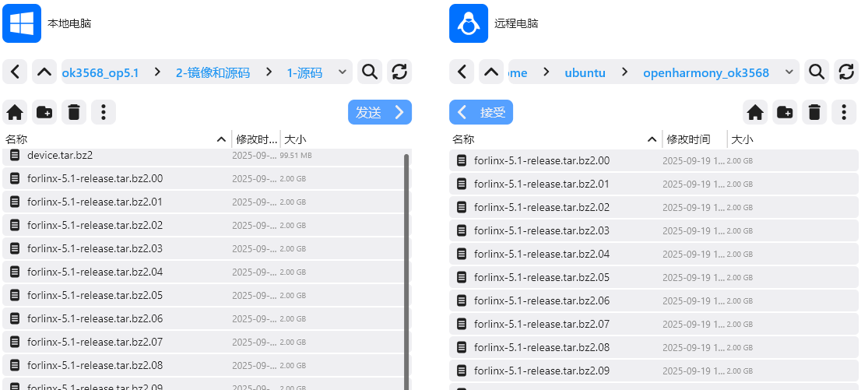The width and height of the screenshot is (868, 390).
Task: Select remote forlinx-5.1-release.tar.bz2.06
Action: tap(654, 300)
